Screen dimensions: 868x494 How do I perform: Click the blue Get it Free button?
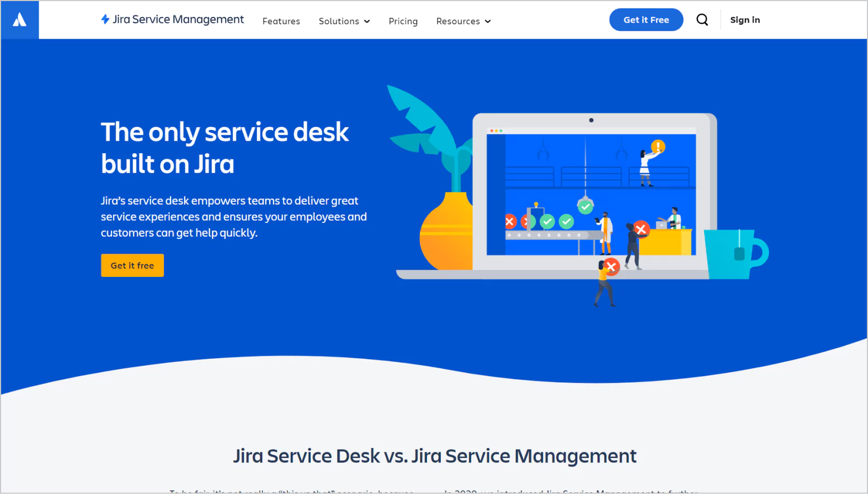pos(646,20)
